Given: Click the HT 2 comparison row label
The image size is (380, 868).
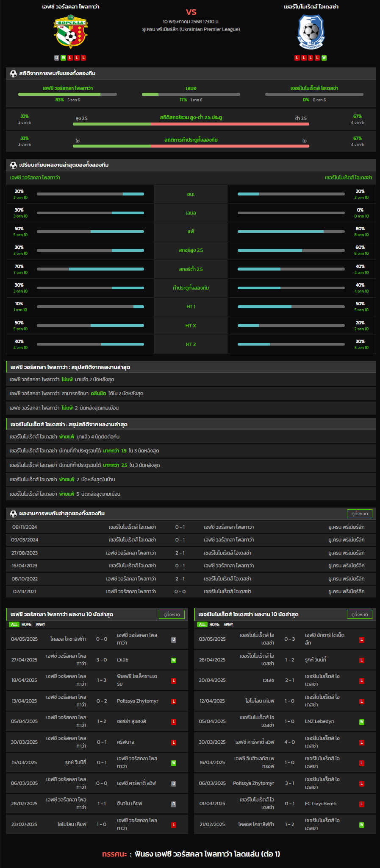Looking at the screenshot, I should coord(191,344).
